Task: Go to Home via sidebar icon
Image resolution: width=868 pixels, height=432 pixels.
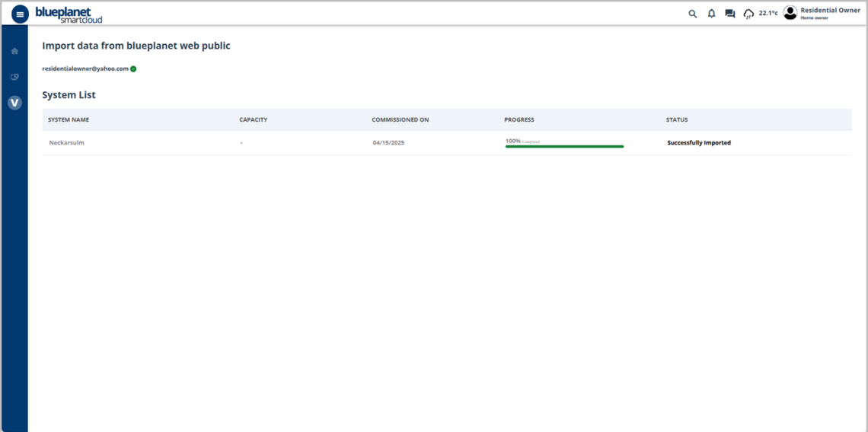Action: coord(14,51)
